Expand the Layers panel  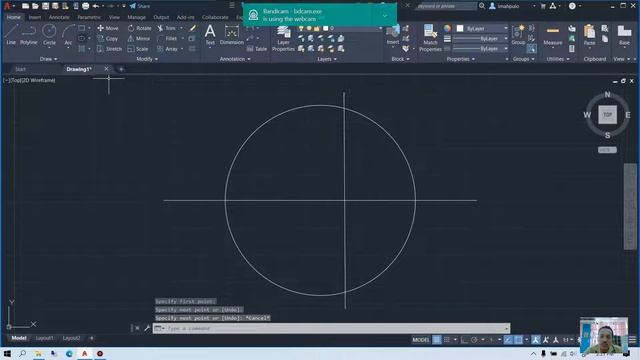point(327,59)
